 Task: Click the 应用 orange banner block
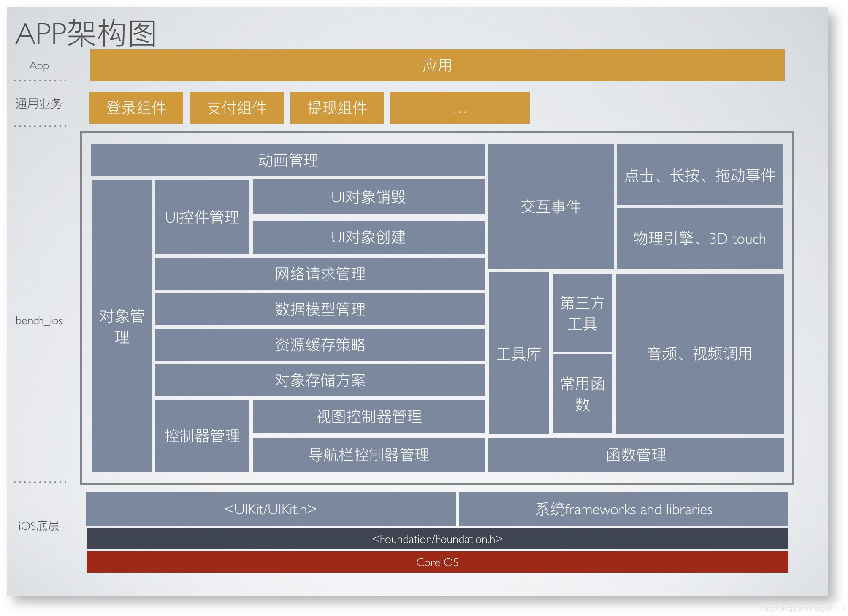coord(437,65)
